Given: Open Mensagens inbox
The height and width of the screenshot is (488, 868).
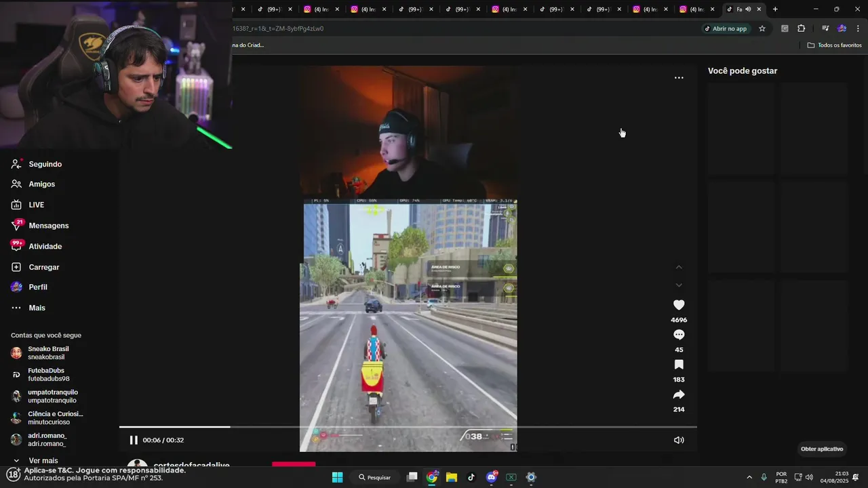Looking at the screenshot, I should [x=40, y=226].
